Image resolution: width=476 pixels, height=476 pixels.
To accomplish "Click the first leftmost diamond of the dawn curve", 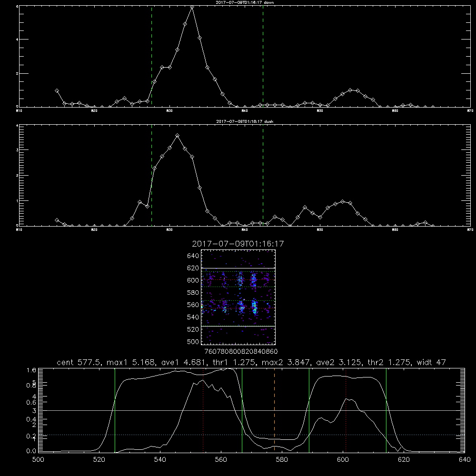I will pos(57,90).
